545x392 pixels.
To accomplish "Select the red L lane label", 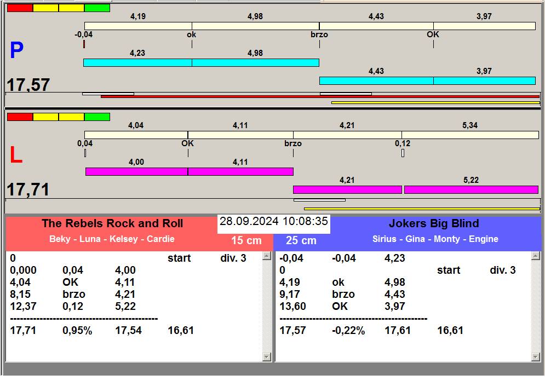I will (16, 155).
